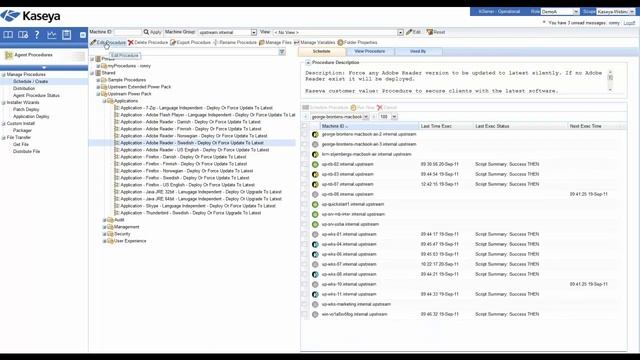Switch to the View Procedure tab

pos(369,51)
